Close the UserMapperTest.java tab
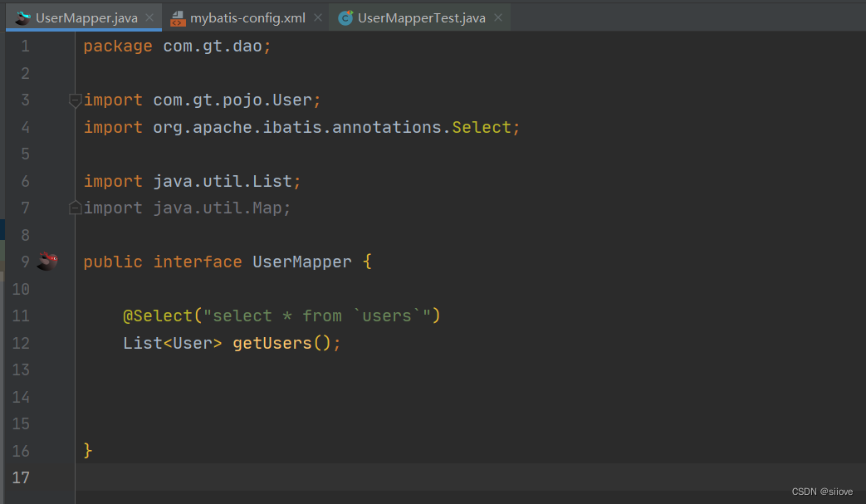The width and height of the screenshot is (866, 504). (497, 17)
